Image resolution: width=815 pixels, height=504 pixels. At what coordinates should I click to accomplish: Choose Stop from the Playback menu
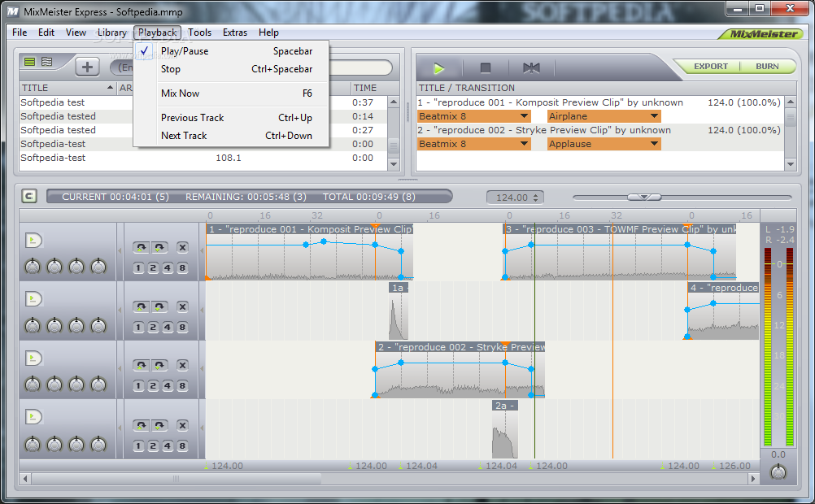coord(231,69)
